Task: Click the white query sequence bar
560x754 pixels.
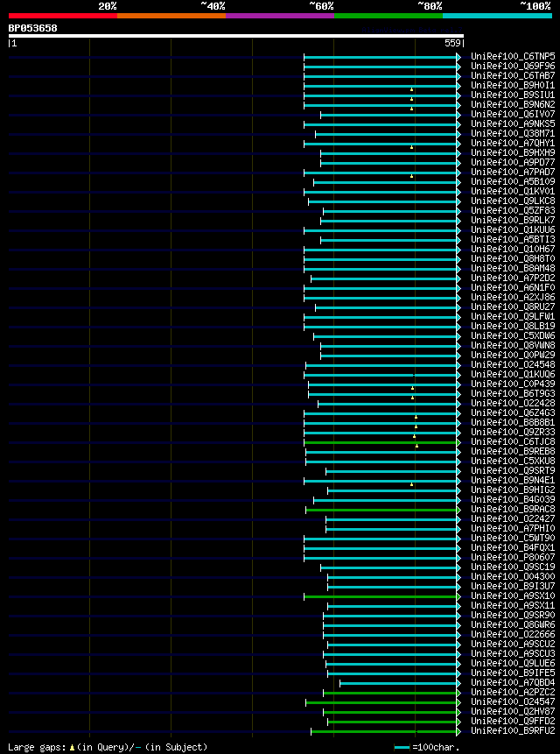Action: [x=236, y=36]
